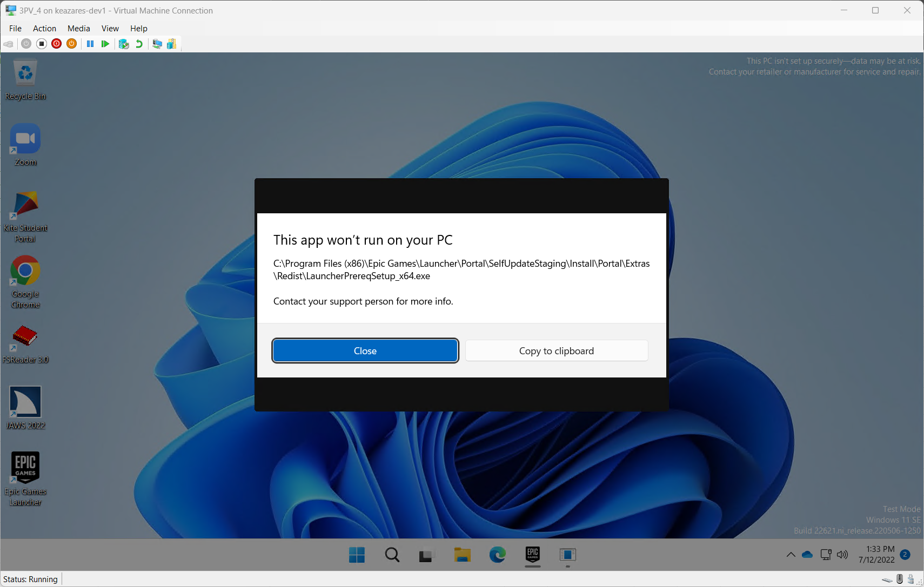
Task: Open the taskbar clock and date
Action: [x=876, y=555]
